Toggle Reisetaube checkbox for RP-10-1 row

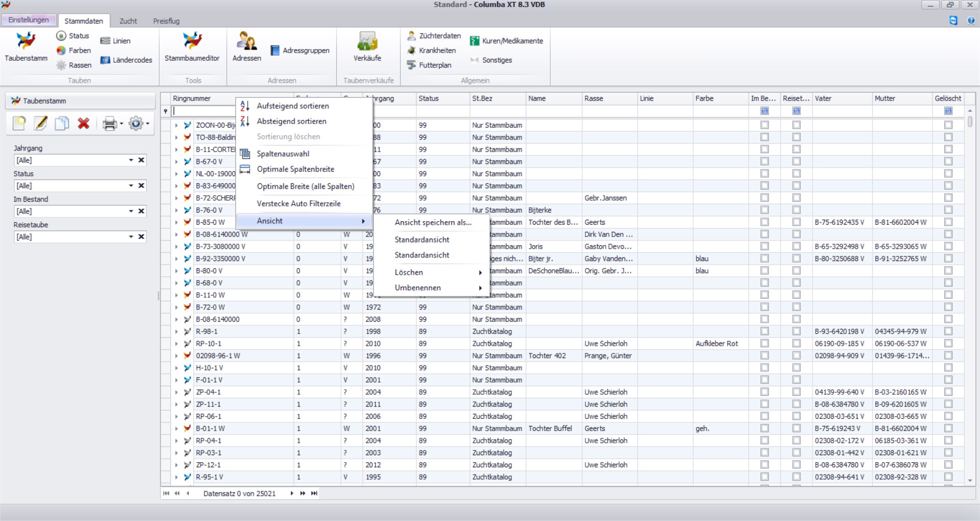[x=796, y=344]
